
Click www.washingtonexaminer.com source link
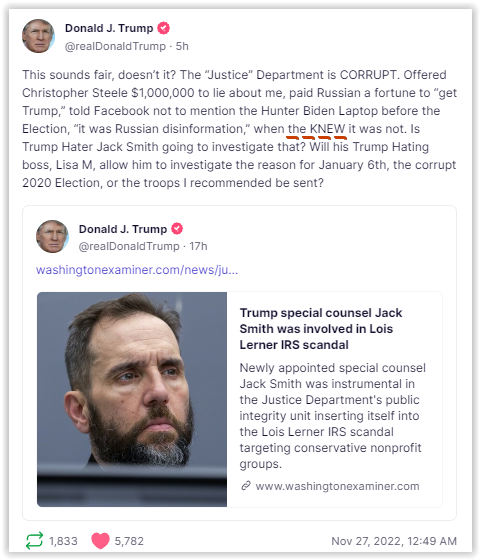pyautogui.click(x=337, y=486)
